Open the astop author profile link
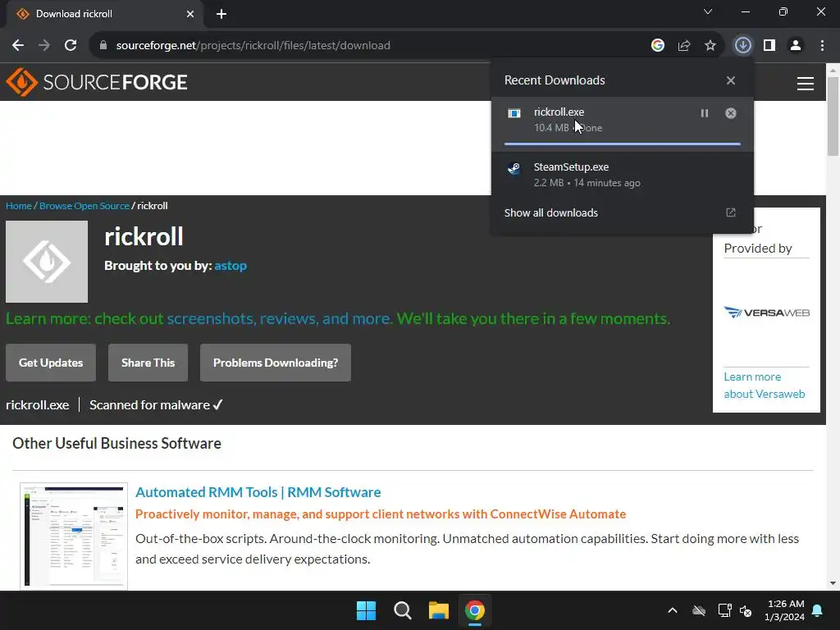Screen dimensions: 840x630 [x=231, y=266]
